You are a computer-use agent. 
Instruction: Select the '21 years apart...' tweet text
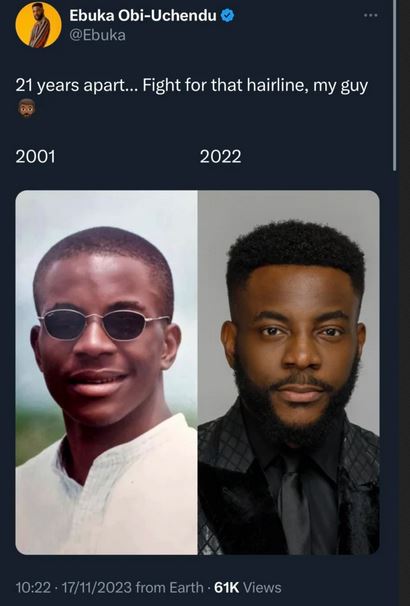pyautogui.click(x=192, y=85)
